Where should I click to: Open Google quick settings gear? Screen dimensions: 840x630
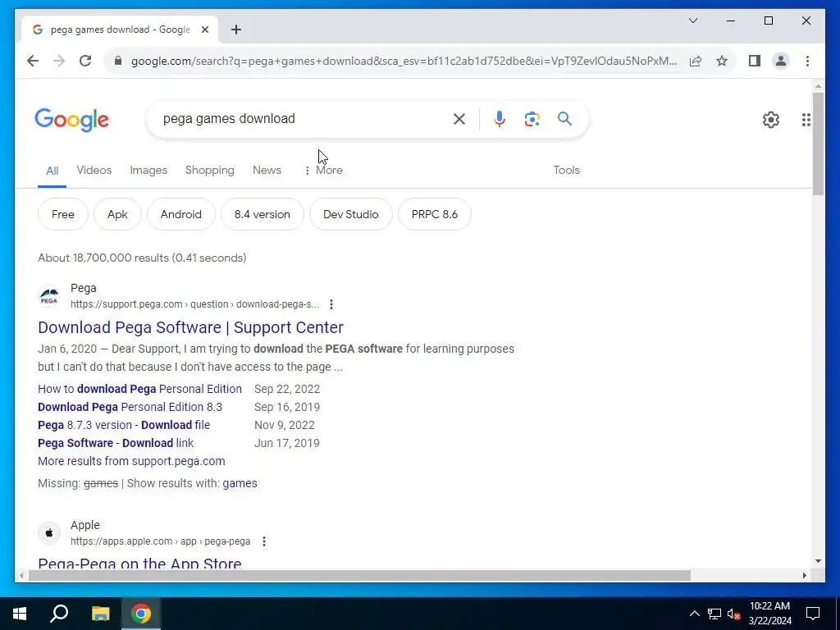(x=771, y=120)
